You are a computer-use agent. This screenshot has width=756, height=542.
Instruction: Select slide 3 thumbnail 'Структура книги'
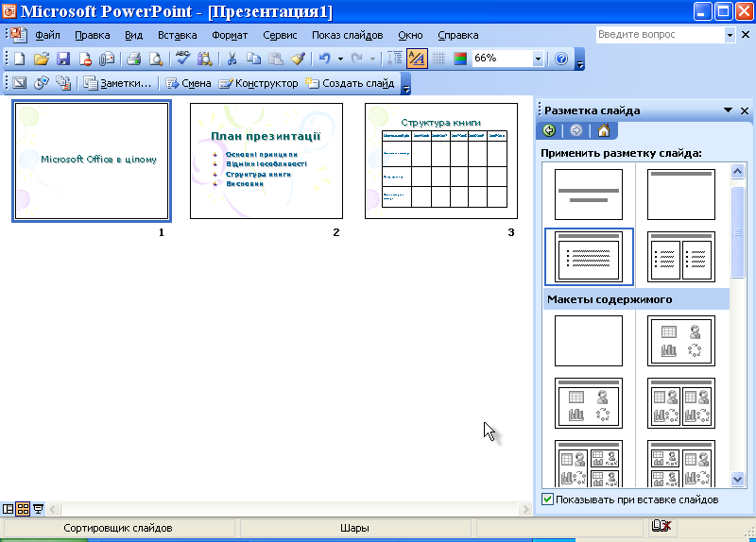[441, 161]
